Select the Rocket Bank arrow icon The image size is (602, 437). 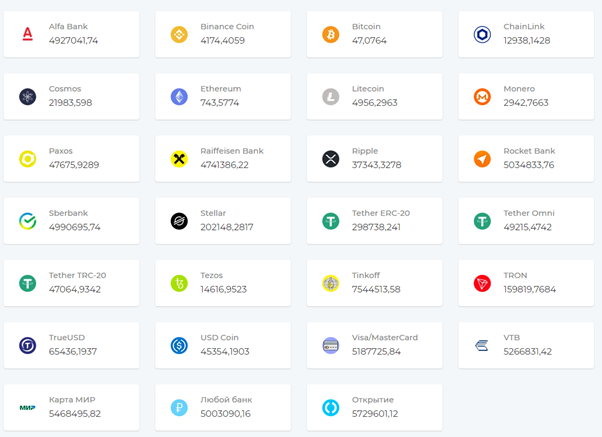coord(482,159)
